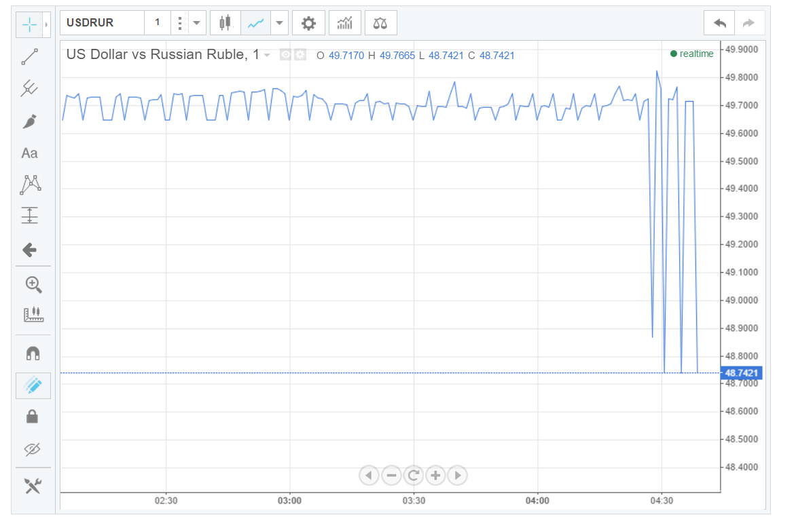Open the interval dropdown arrow
The image size is (796, 532).
196,23
